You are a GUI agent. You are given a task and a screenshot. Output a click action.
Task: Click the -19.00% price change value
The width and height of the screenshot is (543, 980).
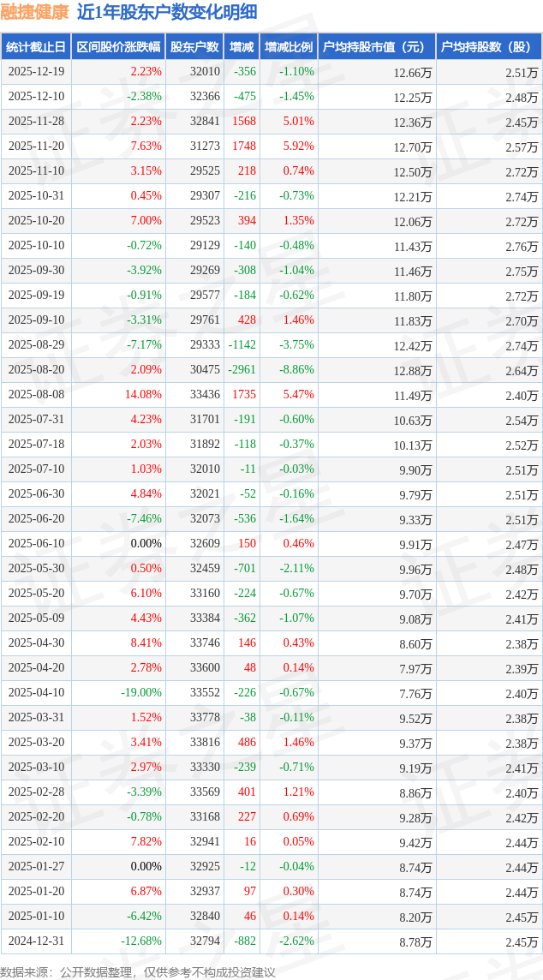[x=141, y=693]
